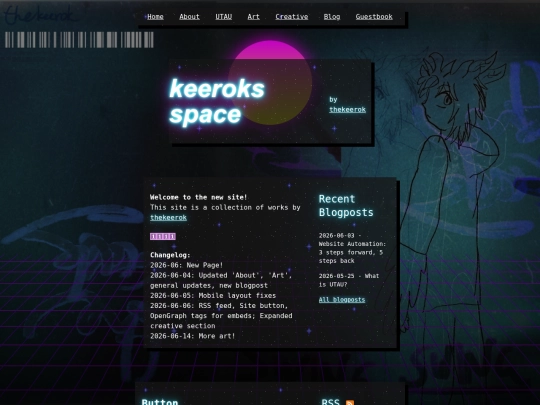This screenshot has height=405, width=540.
Task: Click the Recent Blogposts heading
Action: pos(346,206)
